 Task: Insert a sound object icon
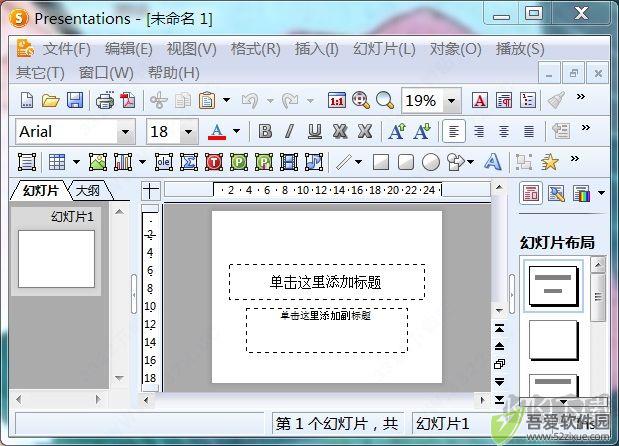(x=314, y=162)
